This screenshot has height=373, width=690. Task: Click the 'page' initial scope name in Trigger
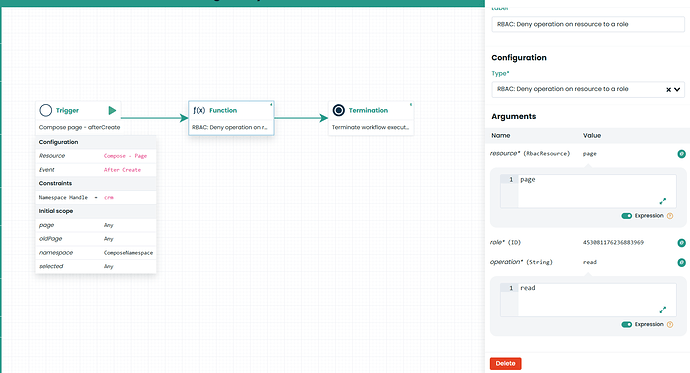pos(46,225)
